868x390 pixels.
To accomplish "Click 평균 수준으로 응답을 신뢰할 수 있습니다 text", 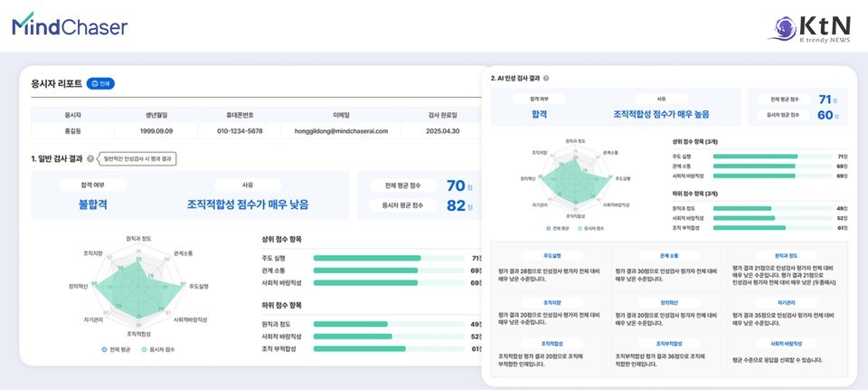I will click(777, 360).
